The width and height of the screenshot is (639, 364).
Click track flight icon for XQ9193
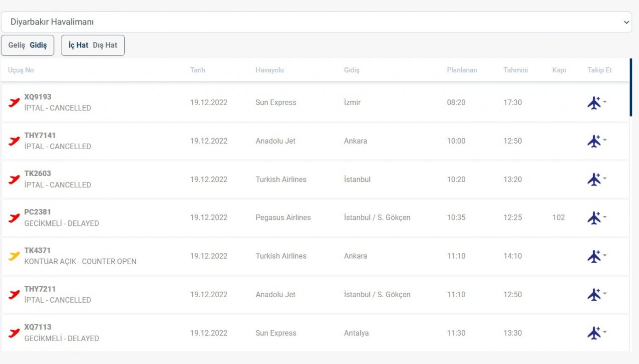pos(594,103)
